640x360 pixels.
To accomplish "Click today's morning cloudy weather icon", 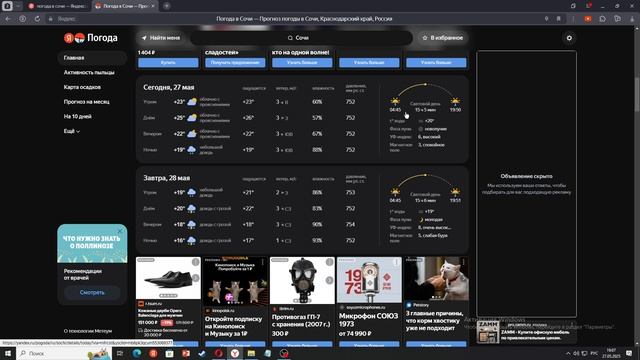I will pos(192,102).
